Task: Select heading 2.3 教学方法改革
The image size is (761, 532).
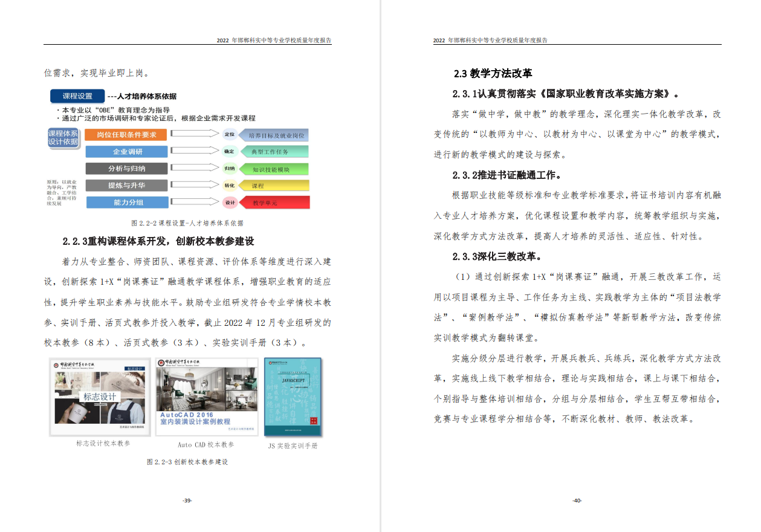Action: (x=493, y=74)
